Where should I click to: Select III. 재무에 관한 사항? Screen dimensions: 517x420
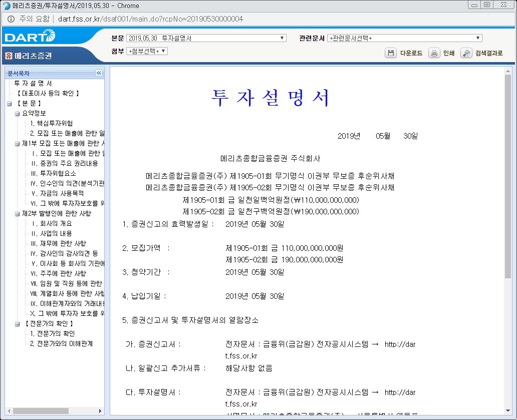pyautogui.click(x=58, y=243)
